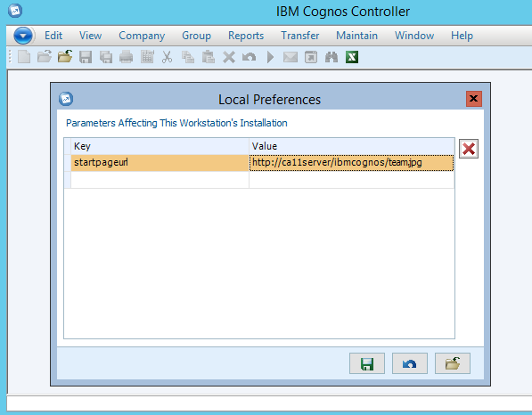This screenshot has height=415, width=532.
Task: Click the greyed Open folder toolbar icon
Action: click(44, 57)
